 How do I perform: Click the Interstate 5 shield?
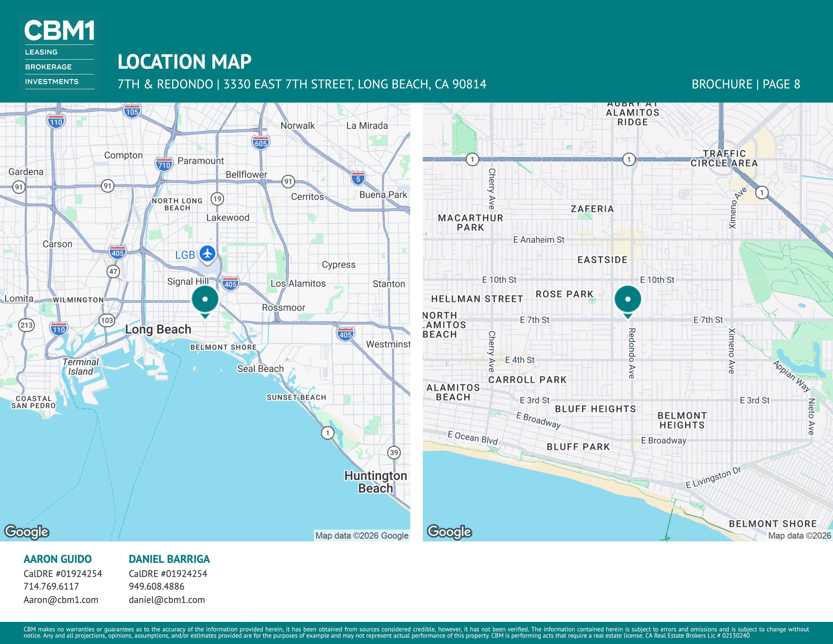point(358,179)
